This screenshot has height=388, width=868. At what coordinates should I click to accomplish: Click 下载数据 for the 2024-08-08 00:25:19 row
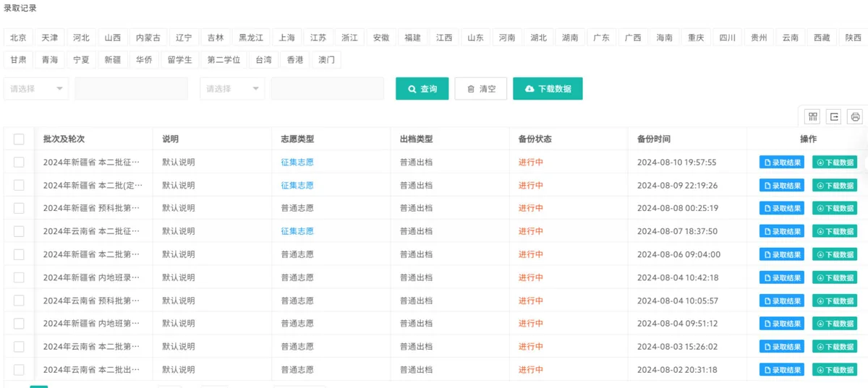pyautogui.click(x=835, y=209)
